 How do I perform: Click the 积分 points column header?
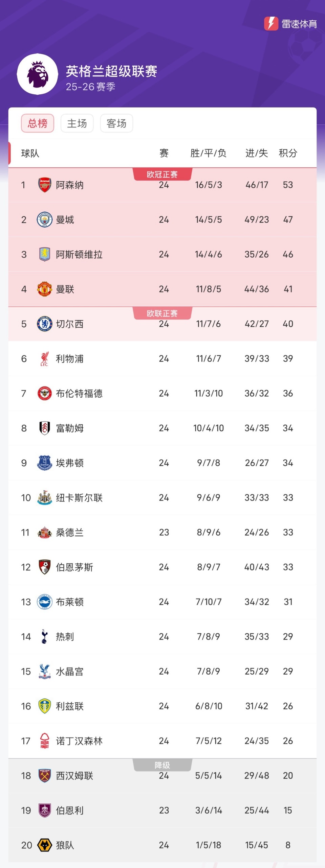pyautogui.click(x=288, y=153)
